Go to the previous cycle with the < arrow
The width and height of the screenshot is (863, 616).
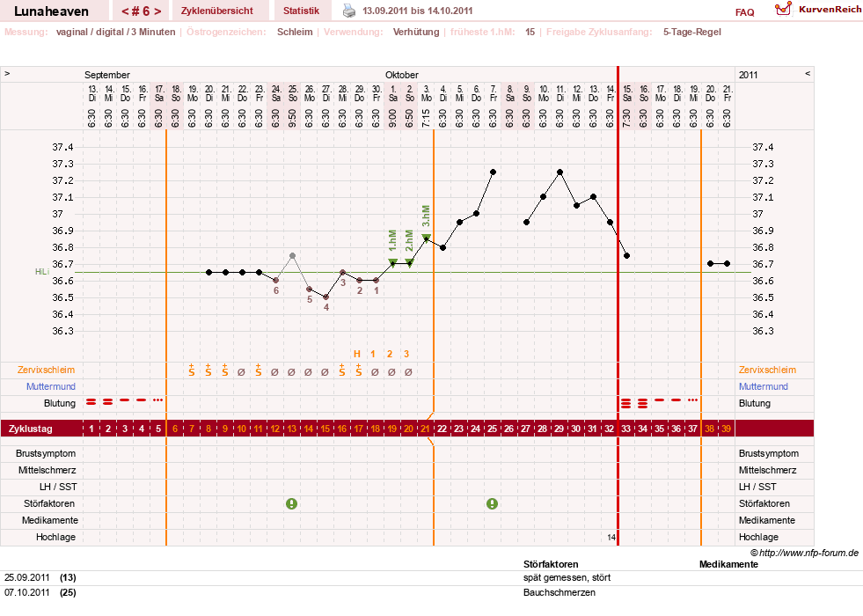[x=124, y=11]
